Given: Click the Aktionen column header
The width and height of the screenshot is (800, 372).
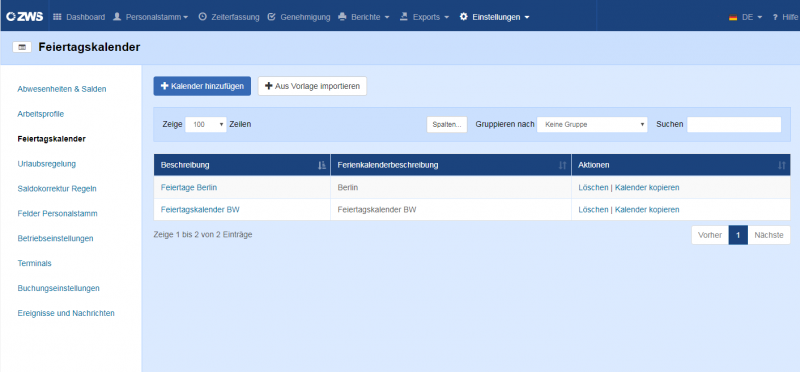Looking at the screenshot, I should tap(681, 165).
